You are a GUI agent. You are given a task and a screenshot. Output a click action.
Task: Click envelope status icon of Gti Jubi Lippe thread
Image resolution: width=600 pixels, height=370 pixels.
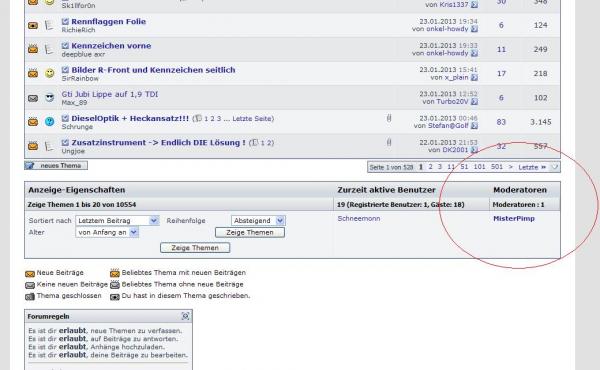[x=33, y=98]
